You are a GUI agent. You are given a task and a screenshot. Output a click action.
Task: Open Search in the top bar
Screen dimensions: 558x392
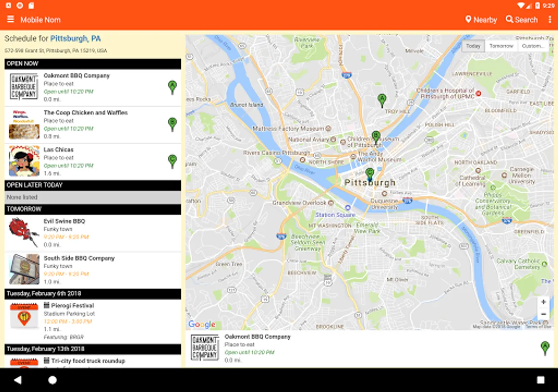coord(522,20)
